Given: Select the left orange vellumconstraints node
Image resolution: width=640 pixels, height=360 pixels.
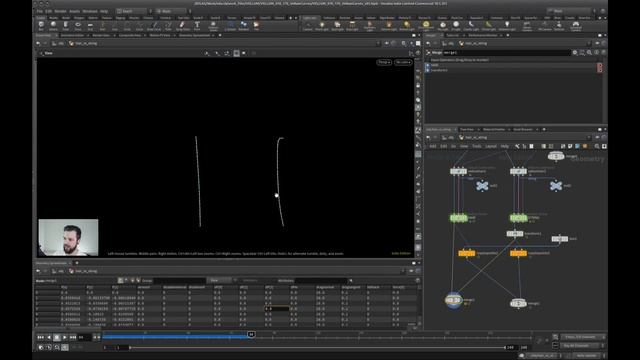Looking at the screenshot, I should pos(467,253).
